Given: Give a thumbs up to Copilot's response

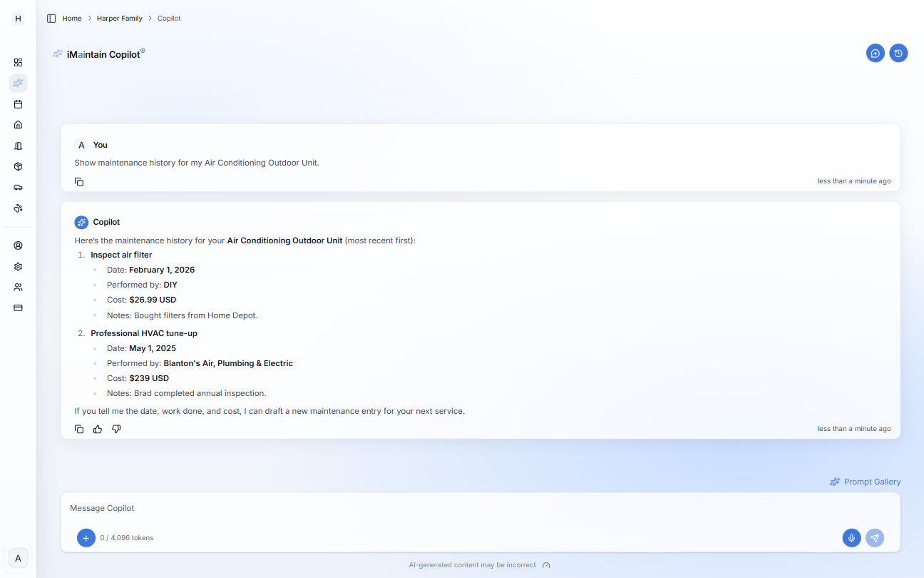Looking at the screenshot, I should [x=97, y=429].
